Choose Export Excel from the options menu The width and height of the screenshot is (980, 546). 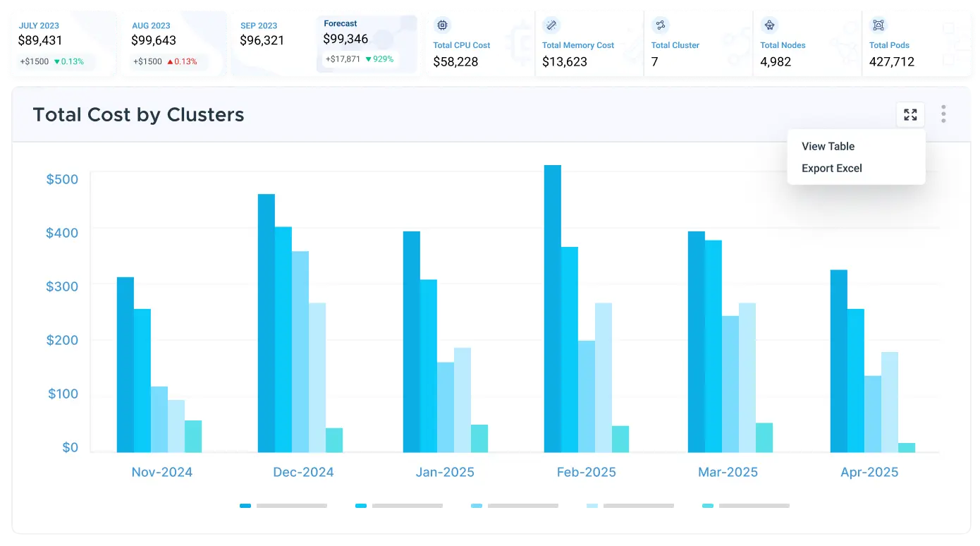831,168
